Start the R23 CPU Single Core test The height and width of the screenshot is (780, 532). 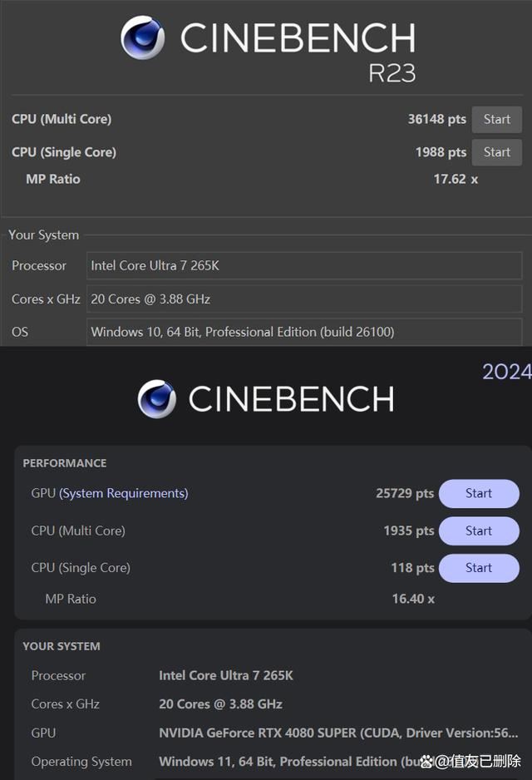pos(496,152)
